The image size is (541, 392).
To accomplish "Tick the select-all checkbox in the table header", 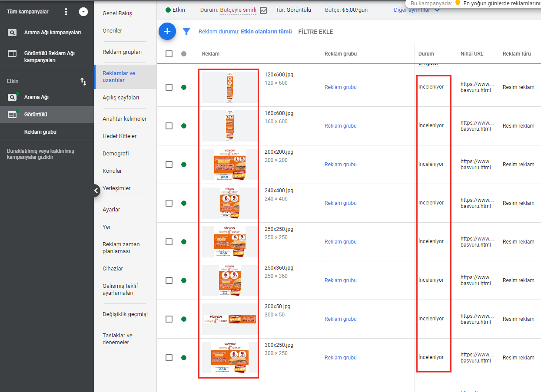I will coord(169,54).
